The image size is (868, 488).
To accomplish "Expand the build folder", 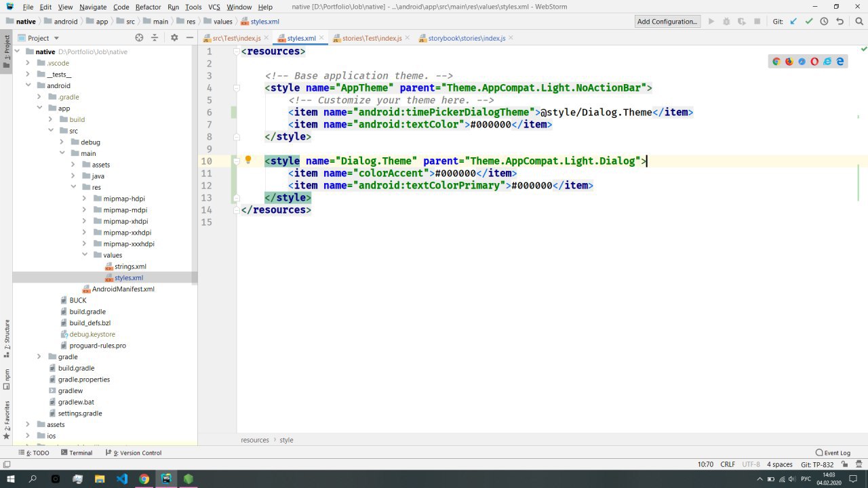I will coord(51,119).
